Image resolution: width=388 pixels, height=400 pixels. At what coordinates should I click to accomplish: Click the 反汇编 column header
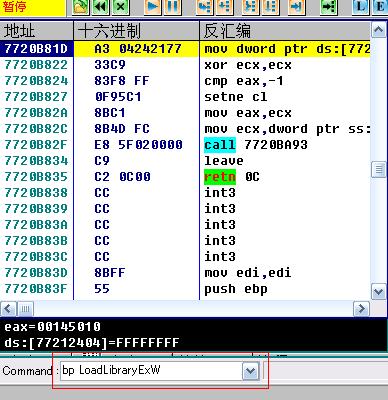[285, 31]
